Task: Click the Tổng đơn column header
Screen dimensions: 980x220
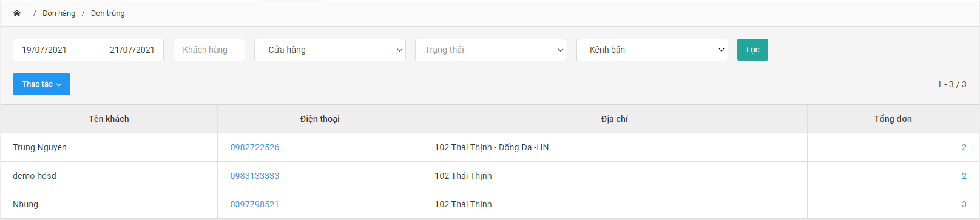Action: coord(893,119)
